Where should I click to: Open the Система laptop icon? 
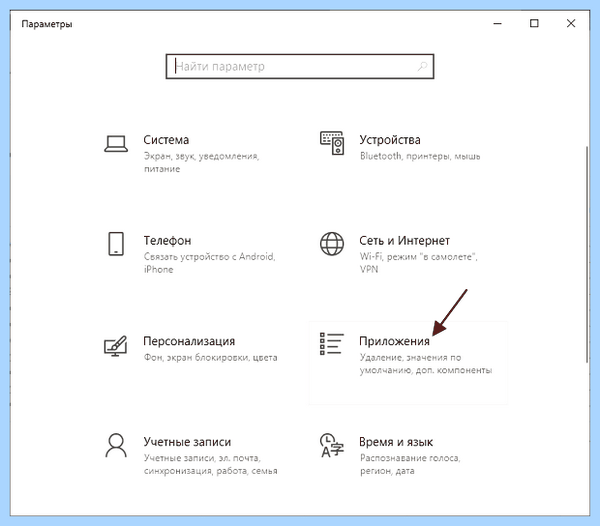click(116, 144)
